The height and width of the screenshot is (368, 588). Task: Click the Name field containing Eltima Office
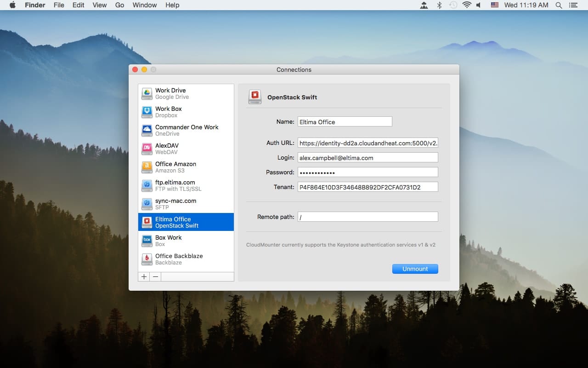345,121
